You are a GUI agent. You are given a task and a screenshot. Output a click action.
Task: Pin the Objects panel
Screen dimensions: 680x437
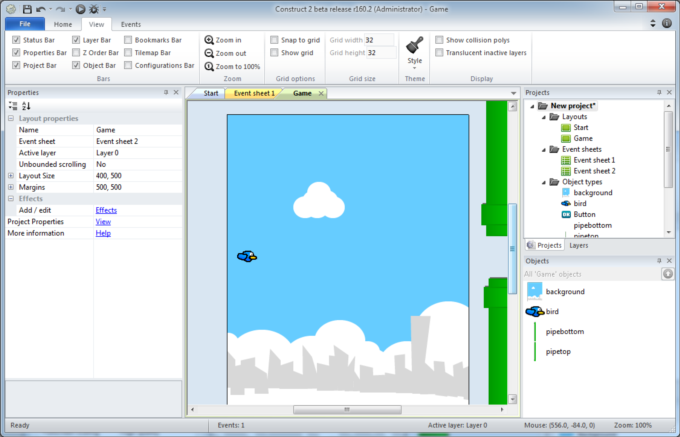pos(659,261)
